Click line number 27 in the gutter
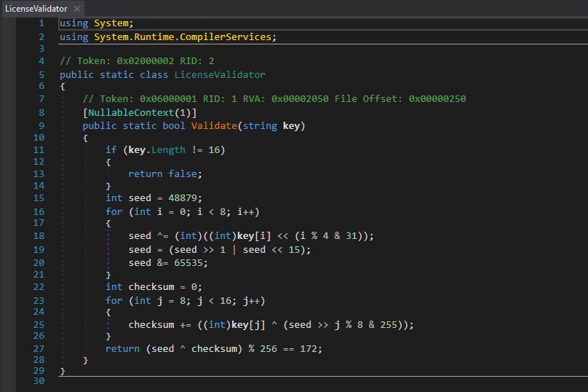 pos(39,349)
